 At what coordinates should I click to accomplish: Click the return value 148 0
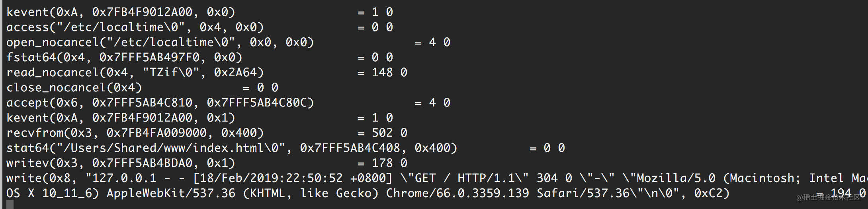(389, 73)
